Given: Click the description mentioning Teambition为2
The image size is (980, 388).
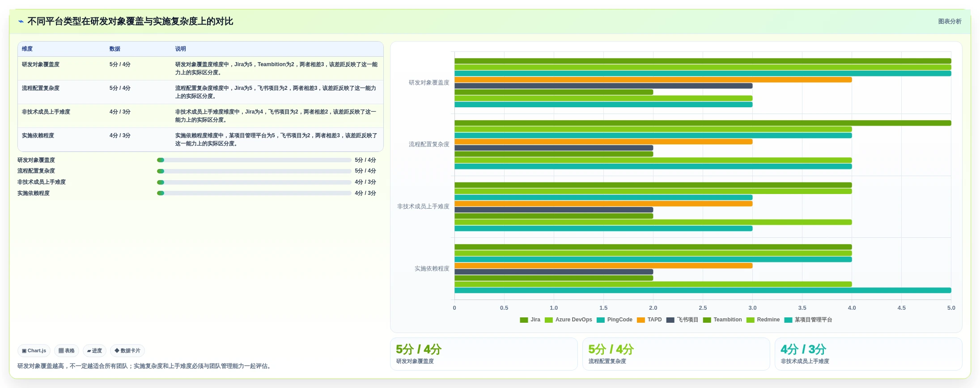Looking at the screenshot, I should [276, 68].
